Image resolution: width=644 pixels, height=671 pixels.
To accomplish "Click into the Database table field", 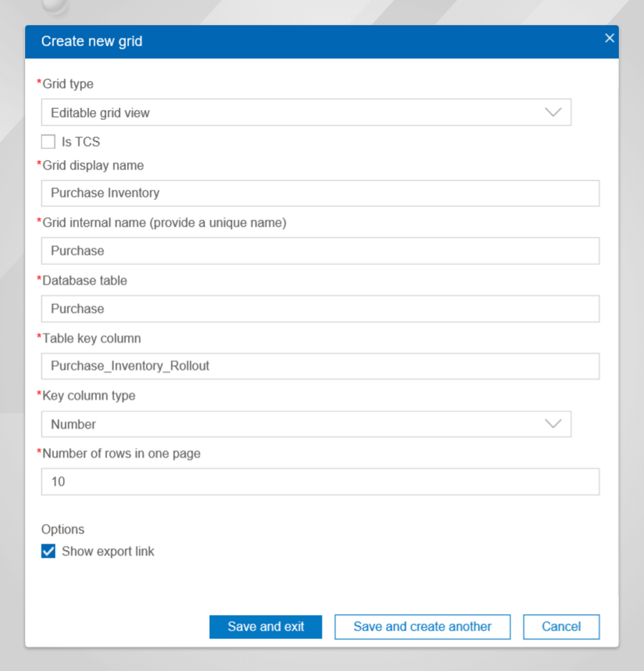I will click(321, 309).
